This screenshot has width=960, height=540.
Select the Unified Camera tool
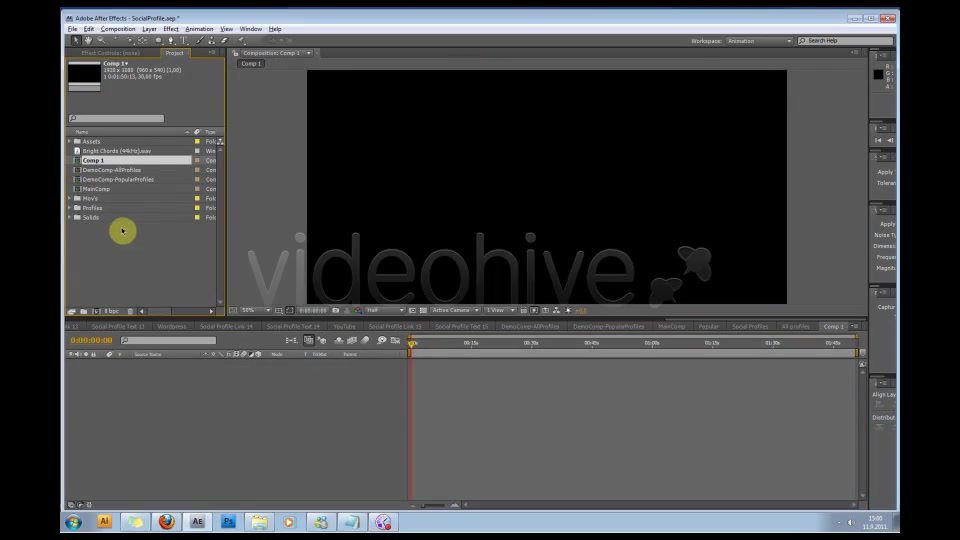[x=130, y=40]
